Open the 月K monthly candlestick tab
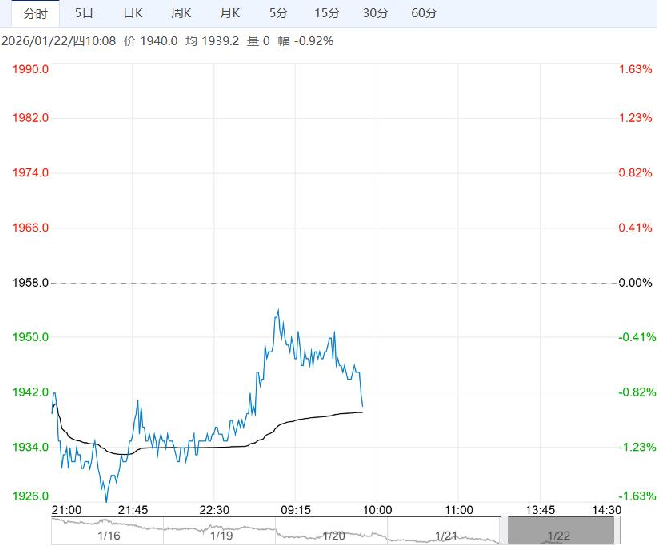The width and height of the screenshot is (657, 548). pyautogui.click(x=229, y=14)
